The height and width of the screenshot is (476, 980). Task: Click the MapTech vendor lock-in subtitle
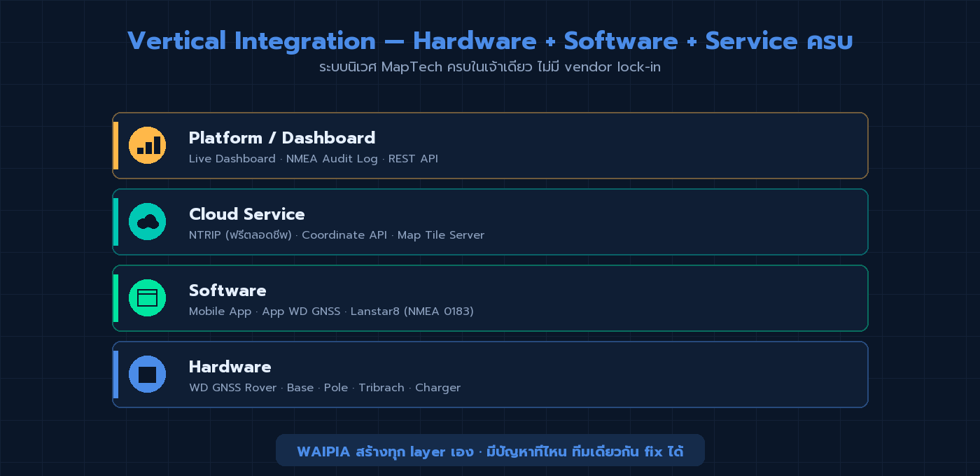[490, 67]
